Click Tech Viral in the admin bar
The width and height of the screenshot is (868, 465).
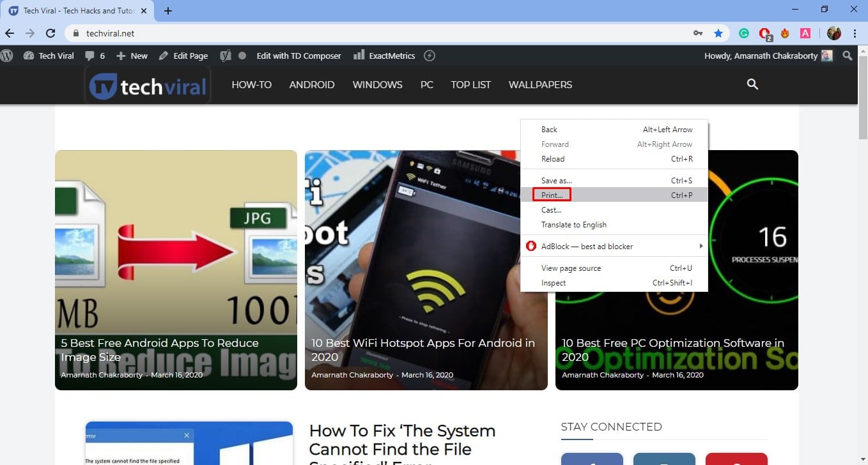tap(49, 56)
